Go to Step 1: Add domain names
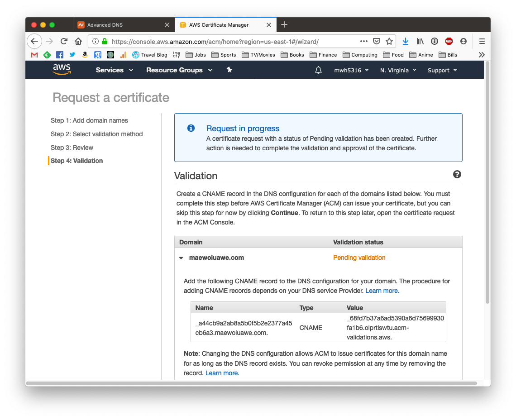This screenshot has height=420, width=516. (x=89, y=120)
